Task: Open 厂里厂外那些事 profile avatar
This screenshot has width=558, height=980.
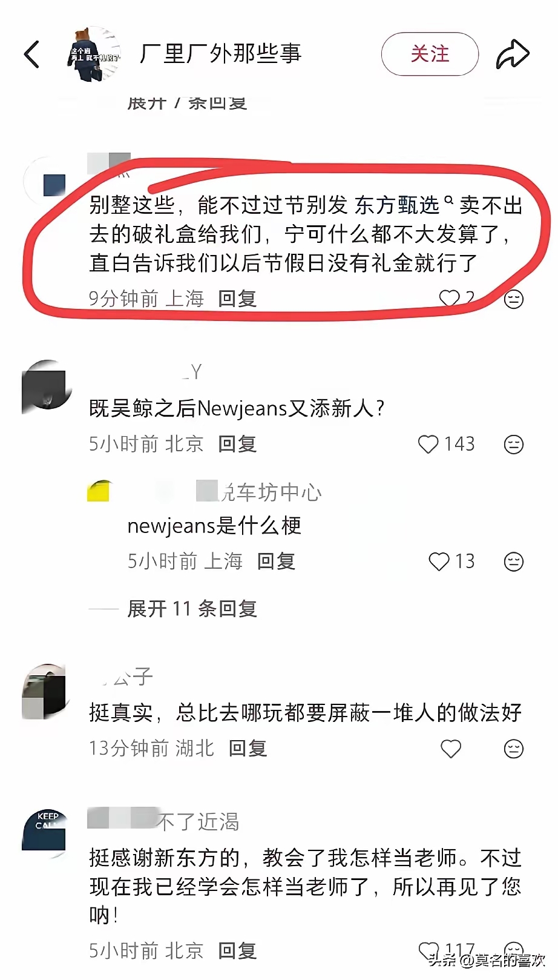Action: point(93,55)
